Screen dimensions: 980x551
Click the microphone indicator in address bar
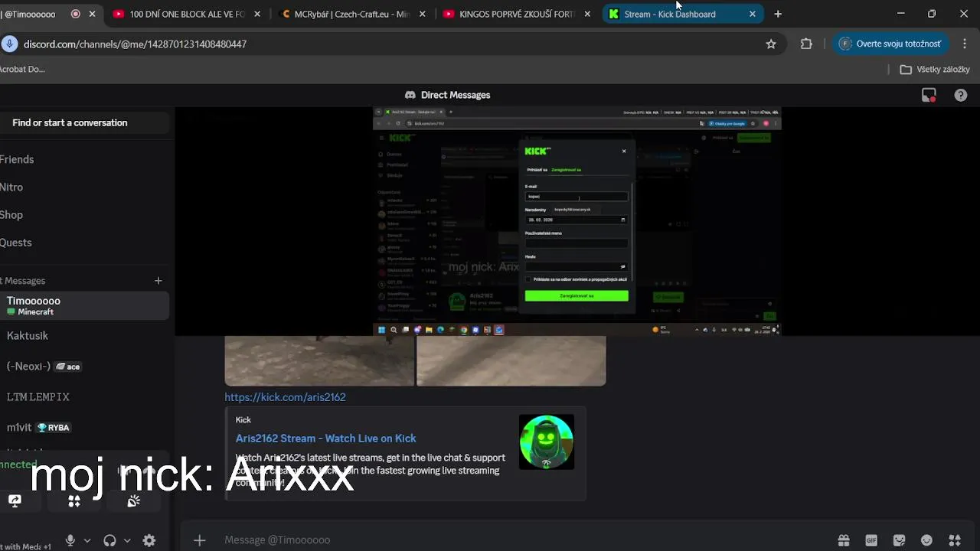tap(9, 44)
